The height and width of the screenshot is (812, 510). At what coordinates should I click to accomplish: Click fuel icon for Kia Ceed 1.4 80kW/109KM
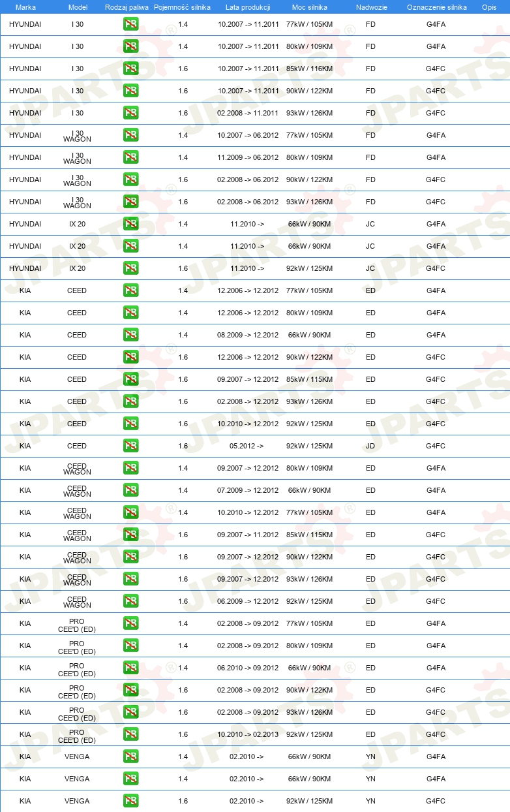point(131,313)
